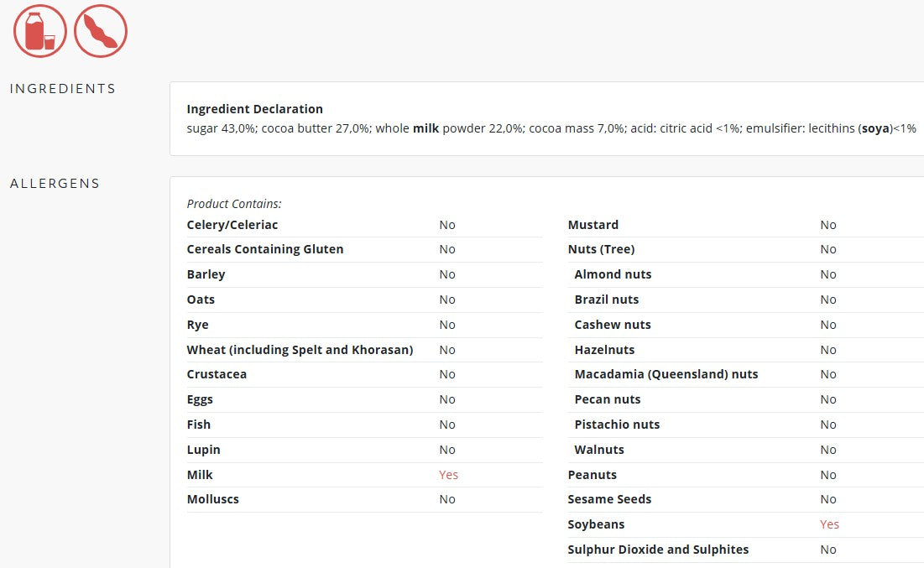Click the red Yes value for Soybeans

[829, 524]
